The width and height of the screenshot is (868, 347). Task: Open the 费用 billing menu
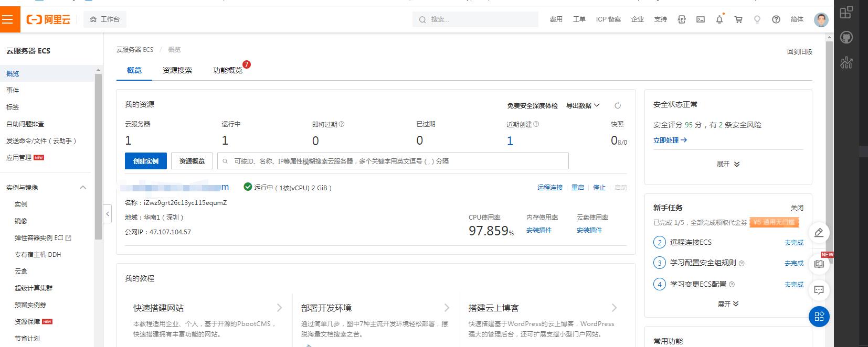click(556, 19)
